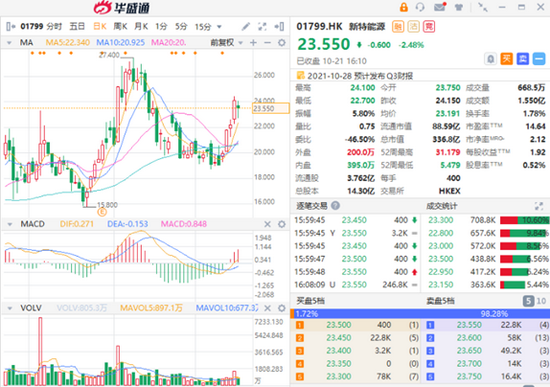Click the 逐笔交易 tick trades header
This screenshot has width=550, height=387.
(x=312, y=206)
